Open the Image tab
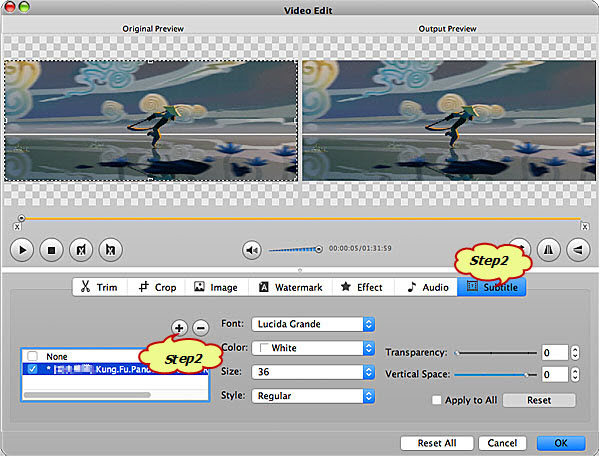599x456 pixels. tap(217, 287)
